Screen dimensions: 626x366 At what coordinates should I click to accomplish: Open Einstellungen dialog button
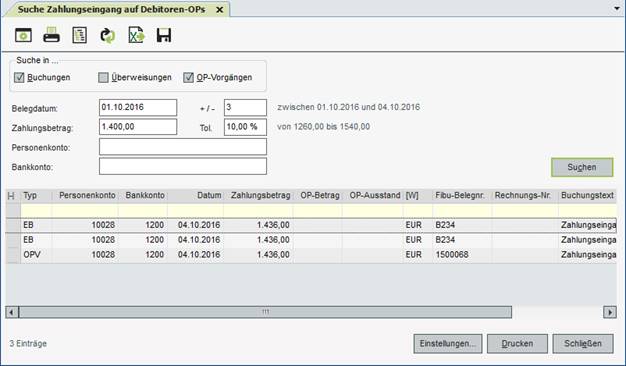448,344
